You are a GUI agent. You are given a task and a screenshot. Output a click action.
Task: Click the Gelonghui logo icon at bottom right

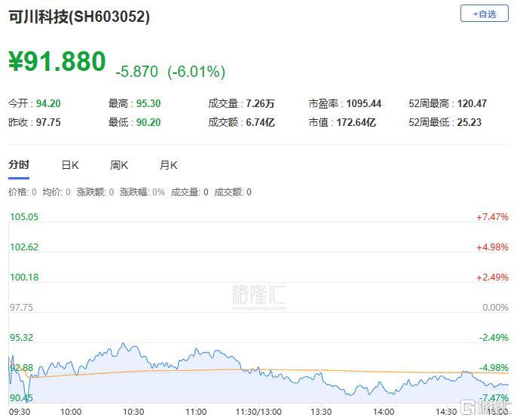pos(468,408)
